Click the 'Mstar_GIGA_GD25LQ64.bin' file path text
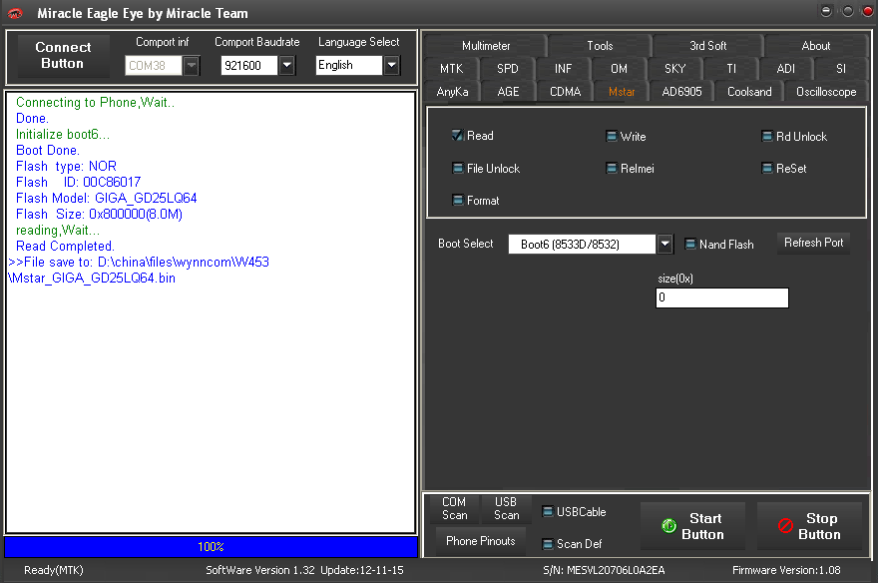 94,278
